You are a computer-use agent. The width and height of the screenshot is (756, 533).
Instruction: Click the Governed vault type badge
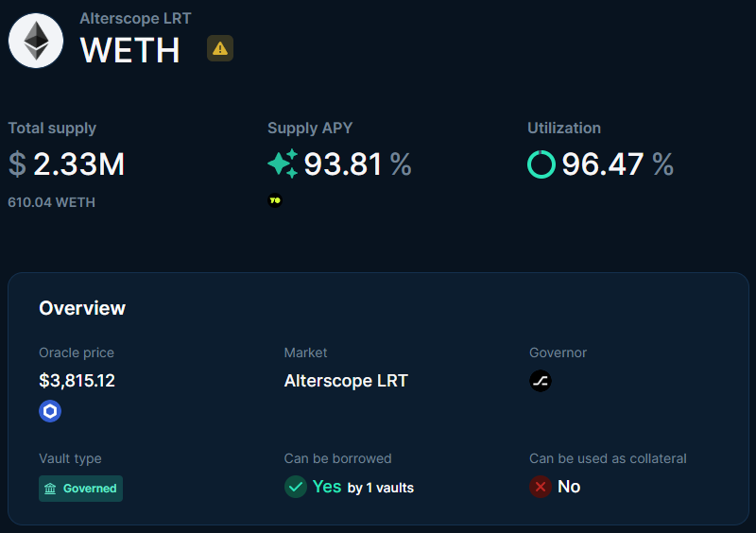[x=80, y=489]
